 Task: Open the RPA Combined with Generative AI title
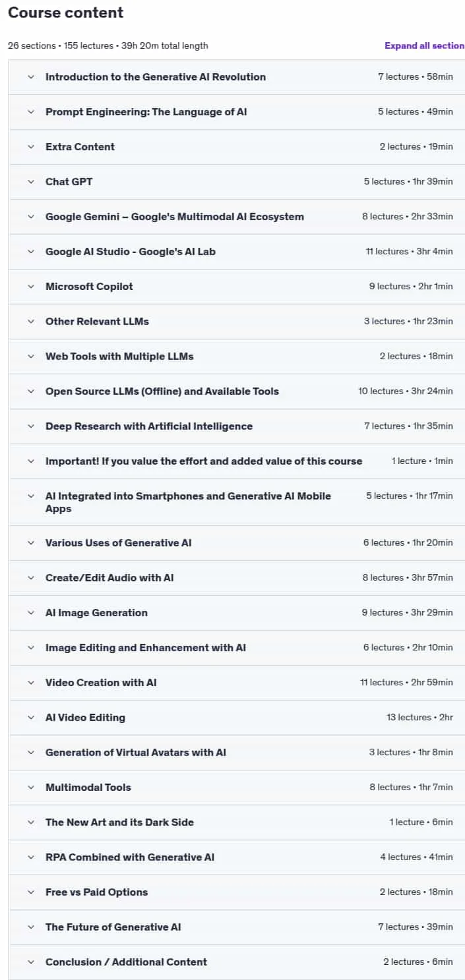(x=130, y=857)
